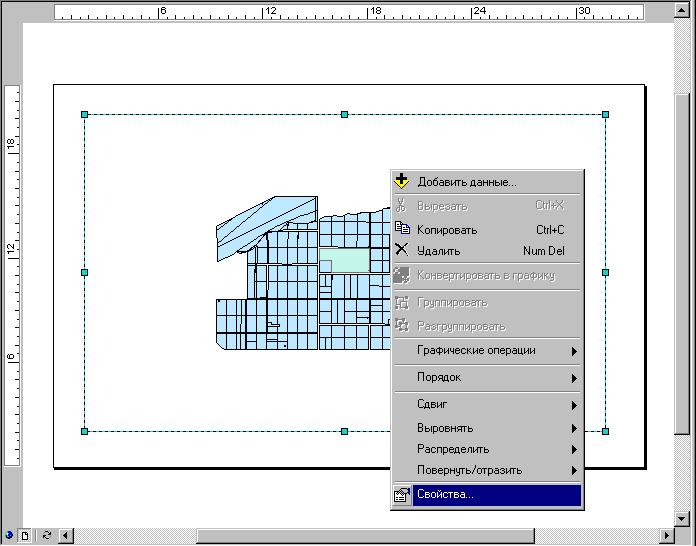Click the arrow next to Повернуть/отразить
The image size is (696, 546).
coord(574,471)
